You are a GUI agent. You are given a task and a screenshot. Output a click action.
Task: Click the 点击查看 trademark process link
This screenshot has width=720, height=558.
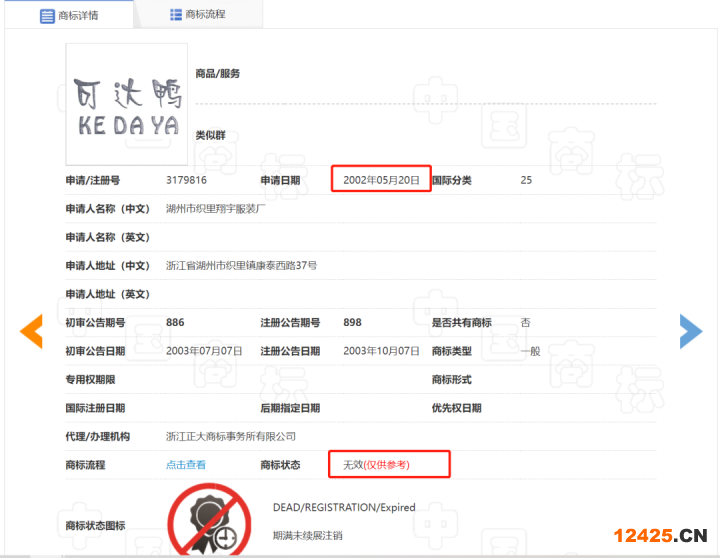[x=186, y=465]
